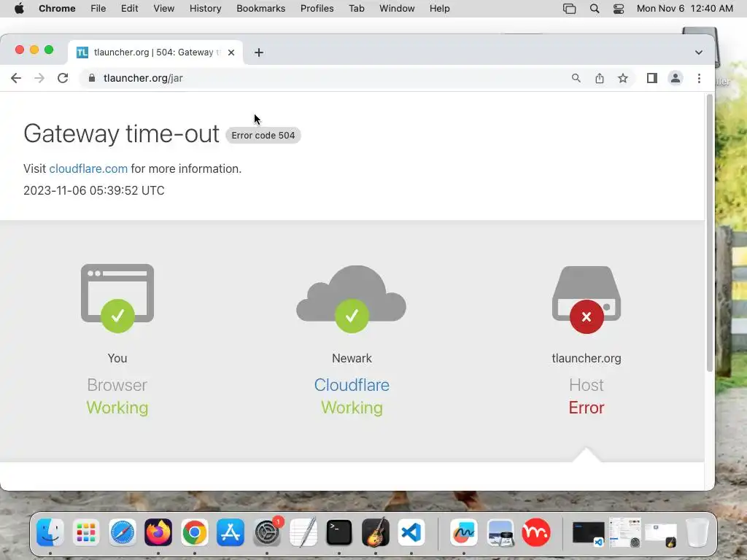Viewport: 747px width, 560px height.
Task: Open the Tab menu
Action: click(356, 9)
